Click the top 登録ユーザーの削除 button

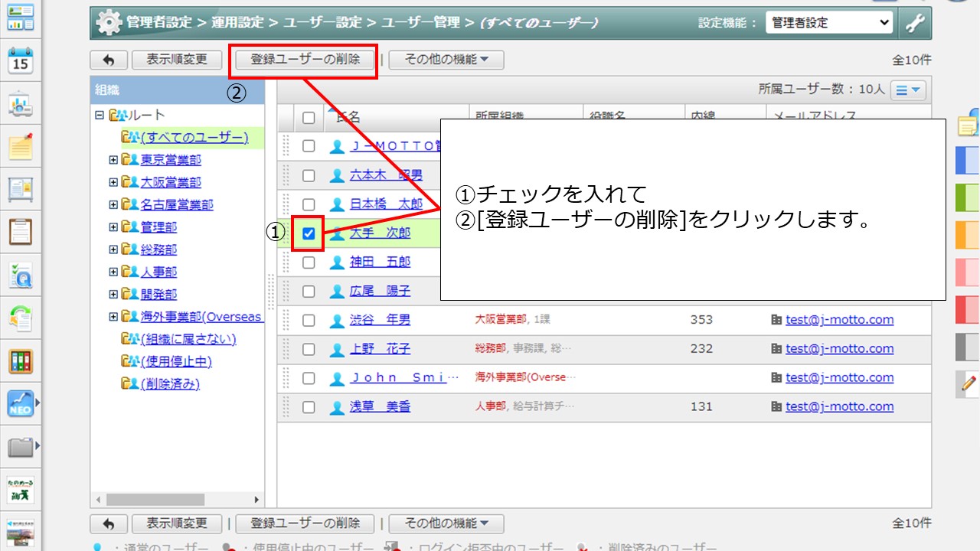click(305, 60)
